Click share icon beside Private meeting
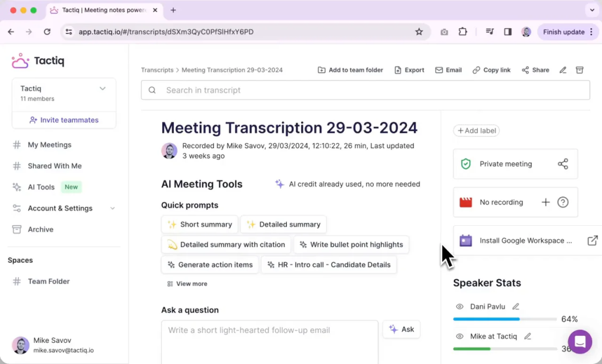Image resolution: width=602 pixels, height=364 pixels. (x=563, y=164)
